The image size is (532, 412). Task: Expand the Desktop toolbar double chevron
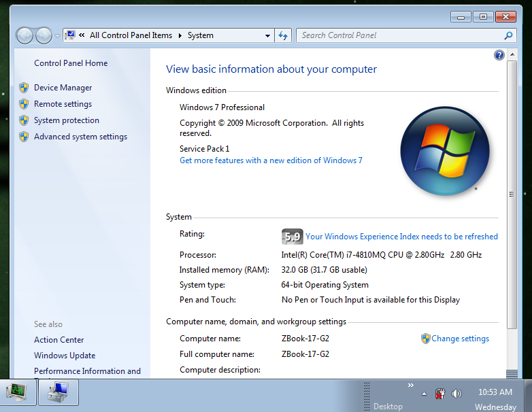click(410, 385)
